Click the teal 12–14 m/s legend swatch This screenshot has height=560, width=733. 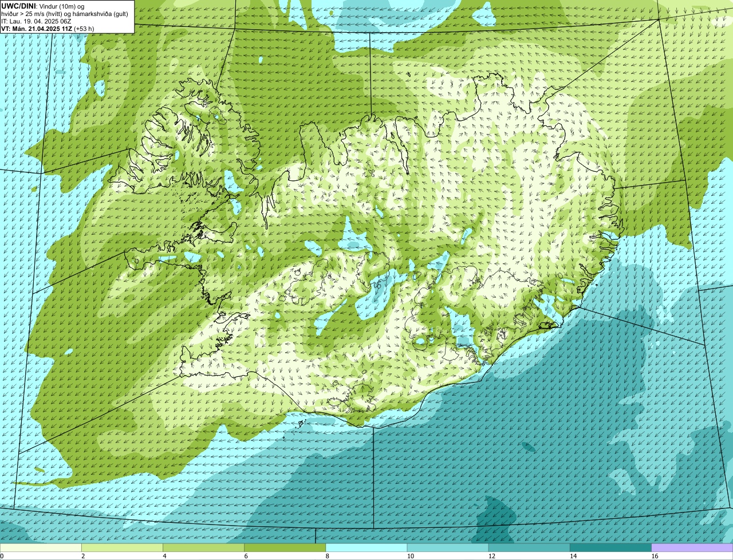pos(529,547)
